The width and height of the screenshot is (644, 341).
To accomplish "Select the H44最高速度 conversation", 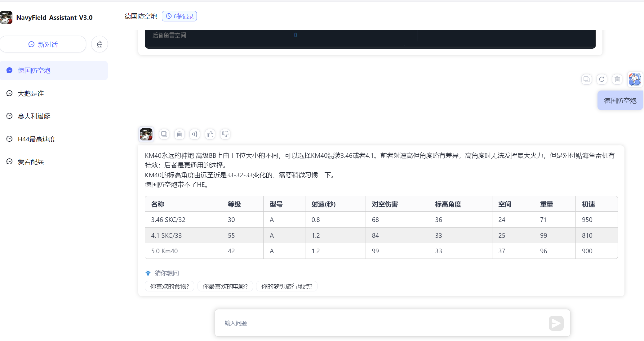I will tap(36, 139).
